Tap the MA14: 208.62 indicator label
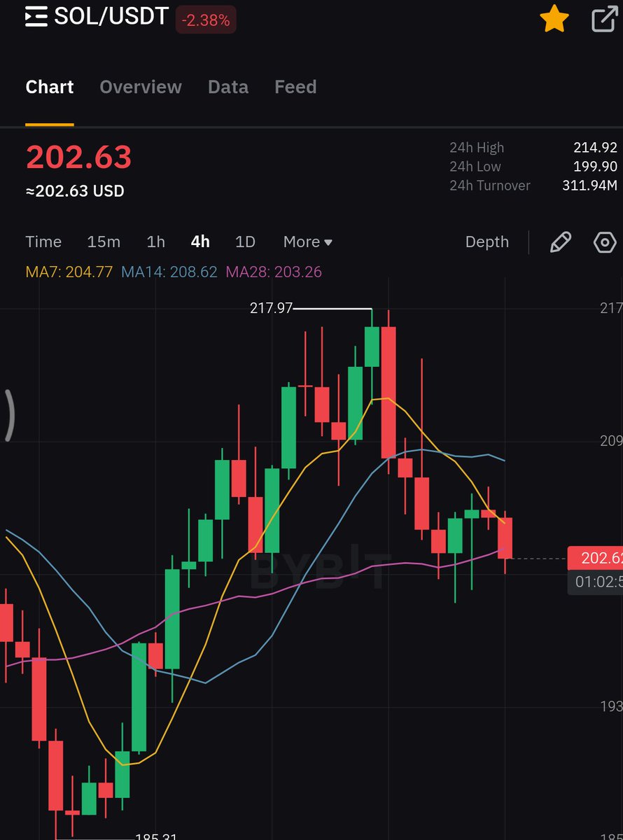 169,272
